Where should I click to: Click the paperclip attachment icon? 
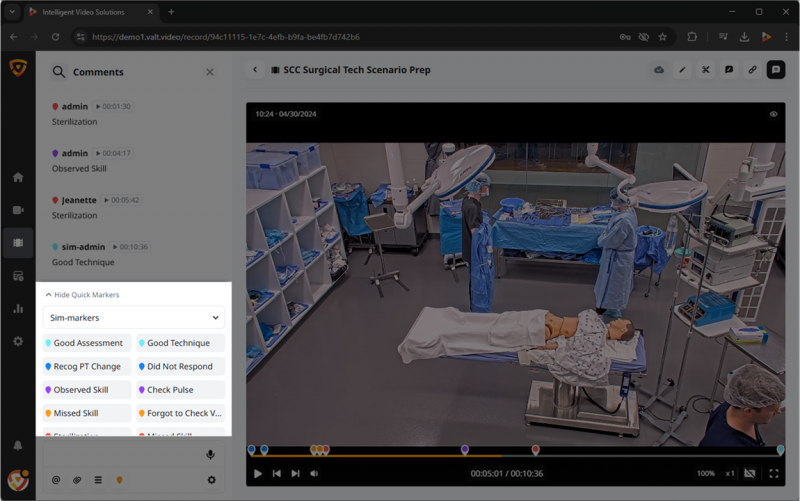coord(77,480)
